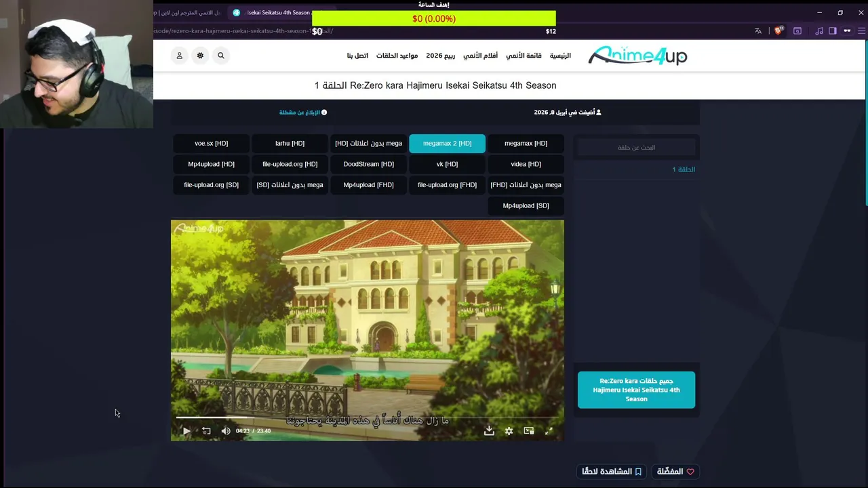Download the video from the player
868x488 pixels.
489,431
